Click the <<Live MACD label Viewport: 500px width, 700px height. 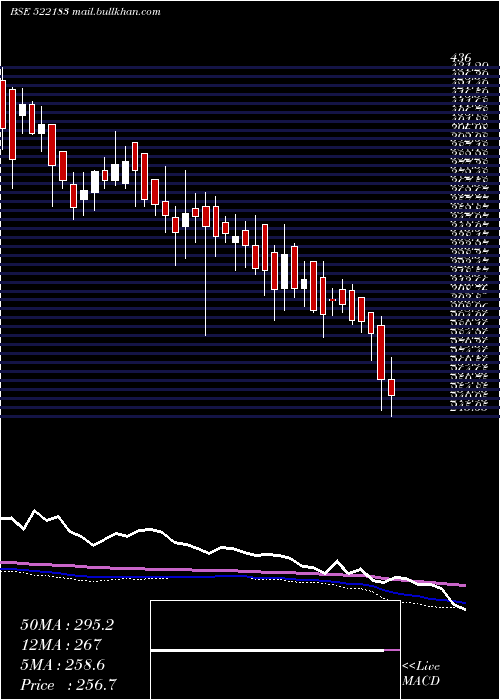click(x=421, y=674)
